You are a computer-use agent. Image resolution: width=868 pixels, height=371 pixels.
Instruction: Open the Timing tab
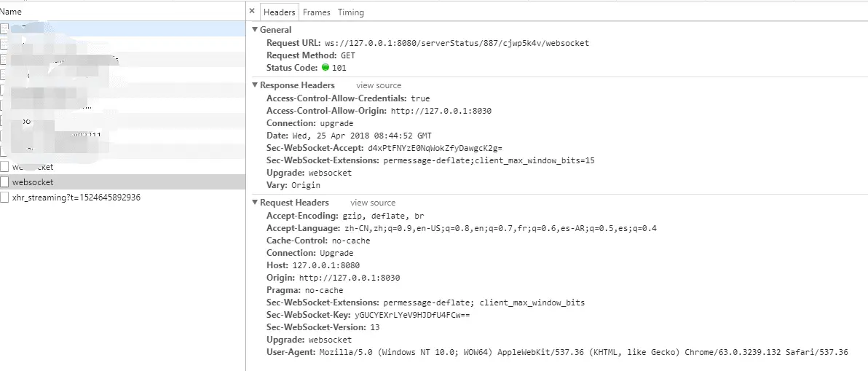pos(351,12)
